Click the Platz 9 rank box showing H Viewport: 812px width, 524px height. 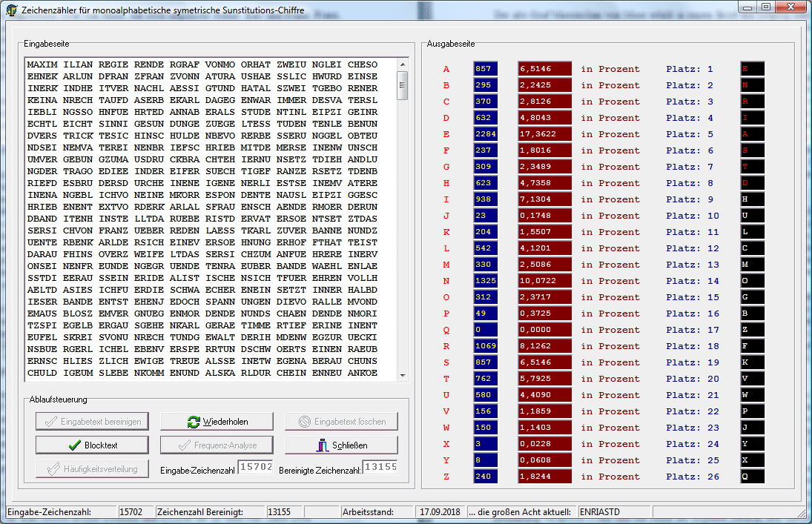[753, 199]
